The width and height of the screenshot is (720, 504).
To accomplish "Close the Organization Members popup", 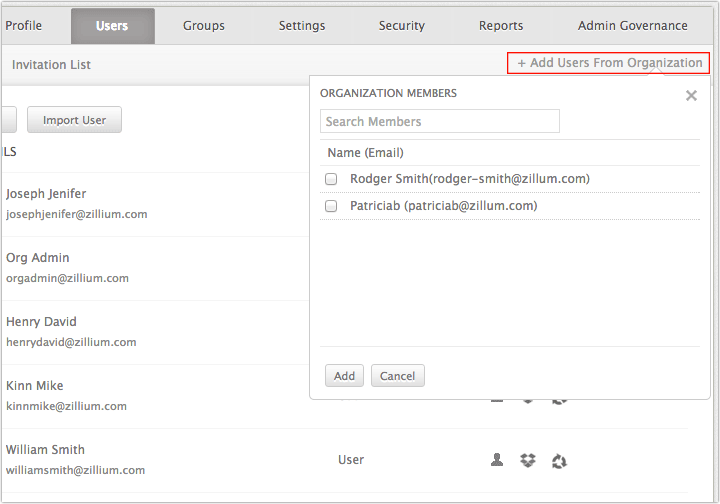I will tap(691, 95).
